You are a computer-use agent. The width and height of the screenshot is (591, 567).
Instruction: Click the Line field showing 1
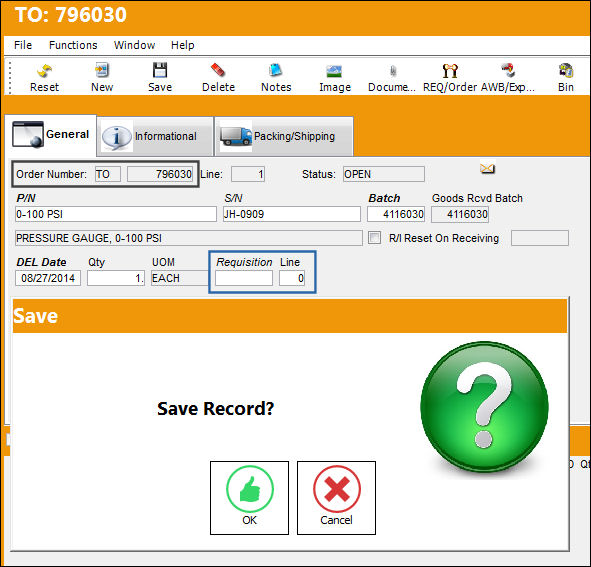(x=248, y=174)
